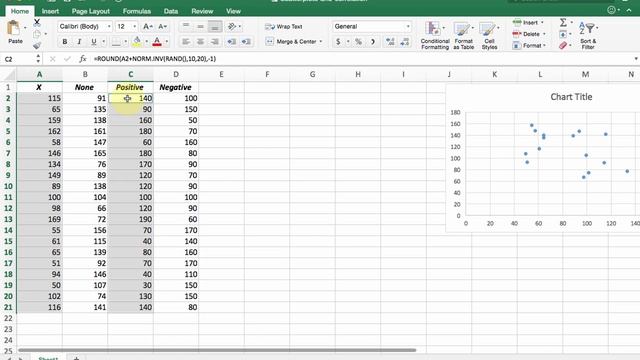Cut selection with scissors icon
Viewport: 640px width, 360px height.
[x=37, y=22]
